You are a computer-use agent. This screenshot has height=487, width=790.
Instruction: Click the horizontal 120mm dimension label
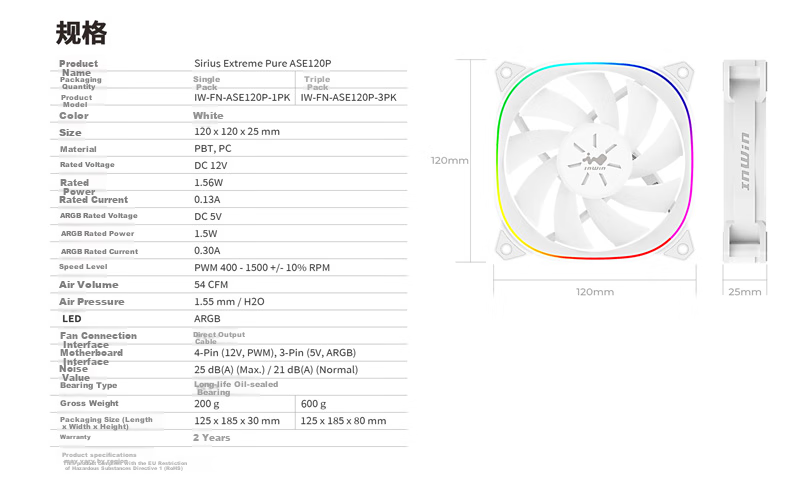pyautogui.click(x=595, y=292)
